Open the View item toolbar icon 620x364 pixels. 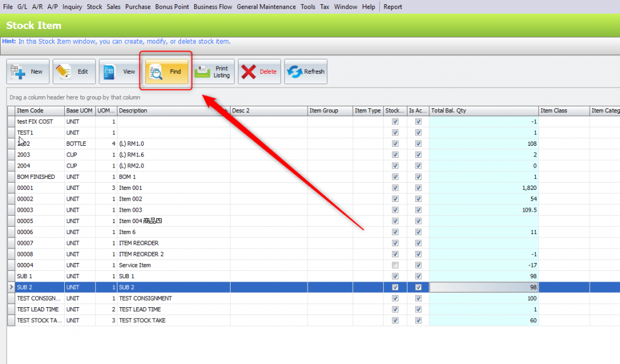110,72
